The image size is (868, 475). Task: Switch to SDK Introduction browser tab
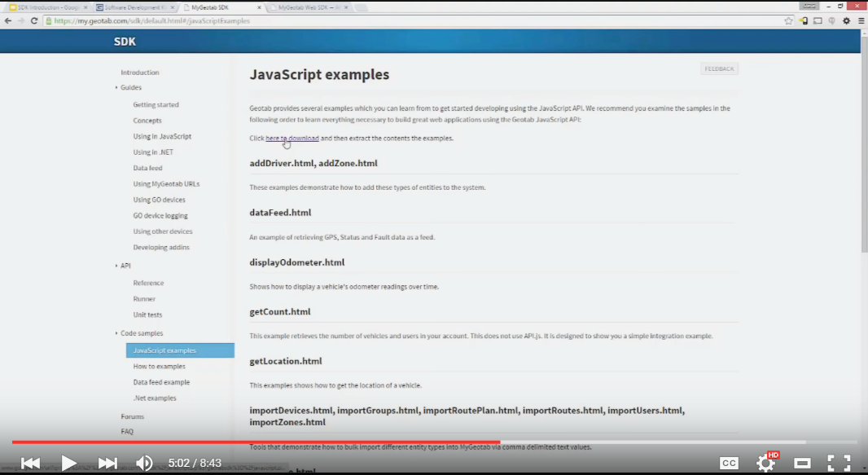click(47, 7)
